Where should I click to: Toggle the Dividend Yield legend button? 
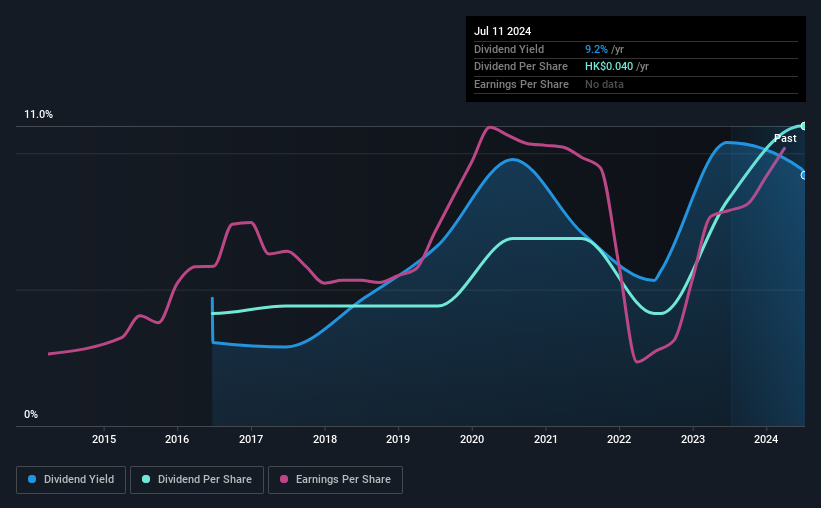coord(71,480)
